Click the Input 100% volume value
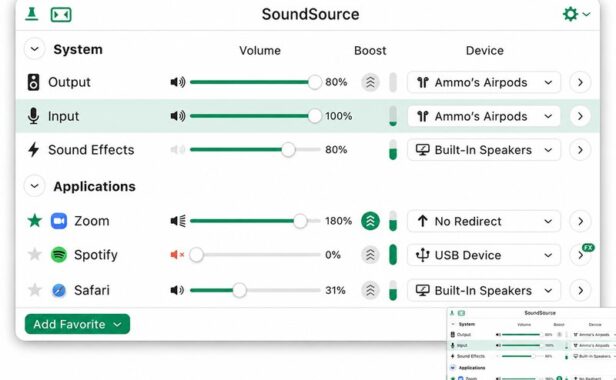Image resolution: width=616 pixels, height=380 pixels. pos(338,116)
